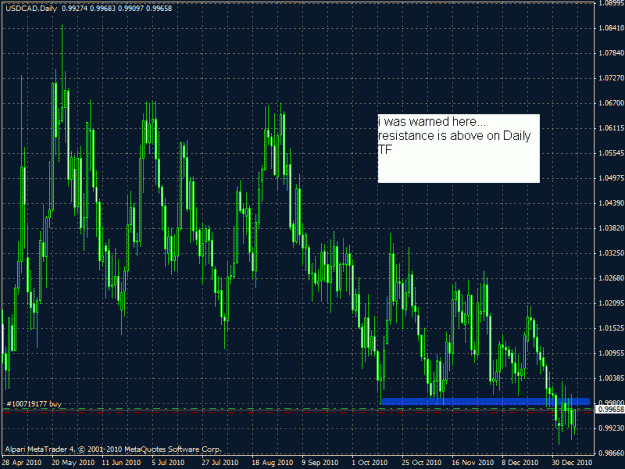Click the 30 Dec 2010 date label
The height and width of the screenshot is (469, 625).
pyautogui.click(x=572, y=463)
